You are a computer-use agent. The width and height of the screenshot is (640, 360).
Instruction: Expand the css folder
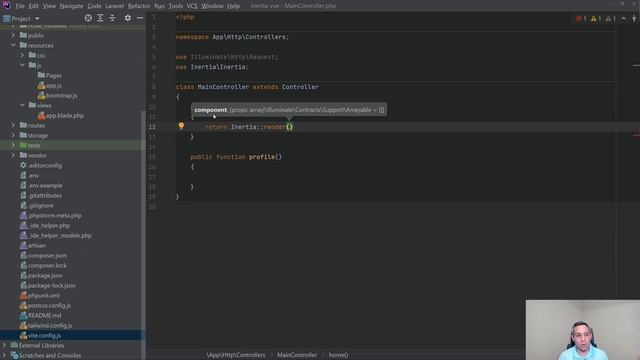[22, 55]
